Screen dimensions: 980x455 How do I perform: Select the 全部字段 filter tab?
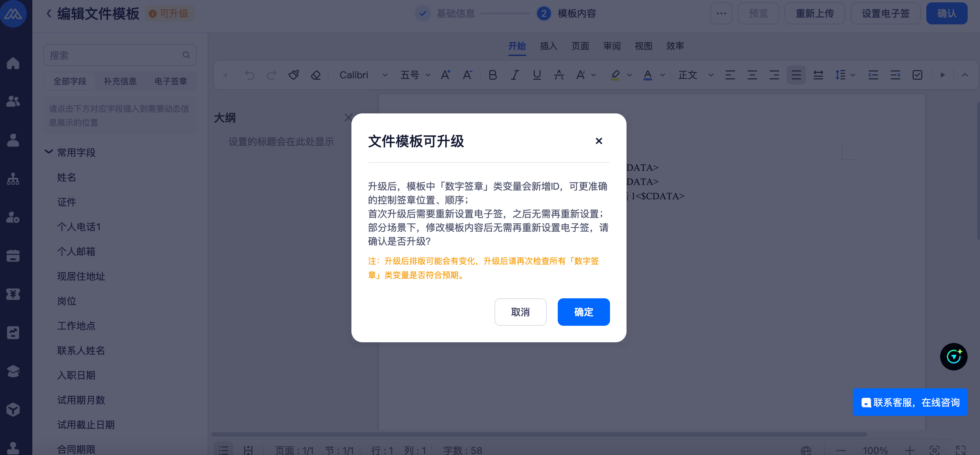coord(69,81)
